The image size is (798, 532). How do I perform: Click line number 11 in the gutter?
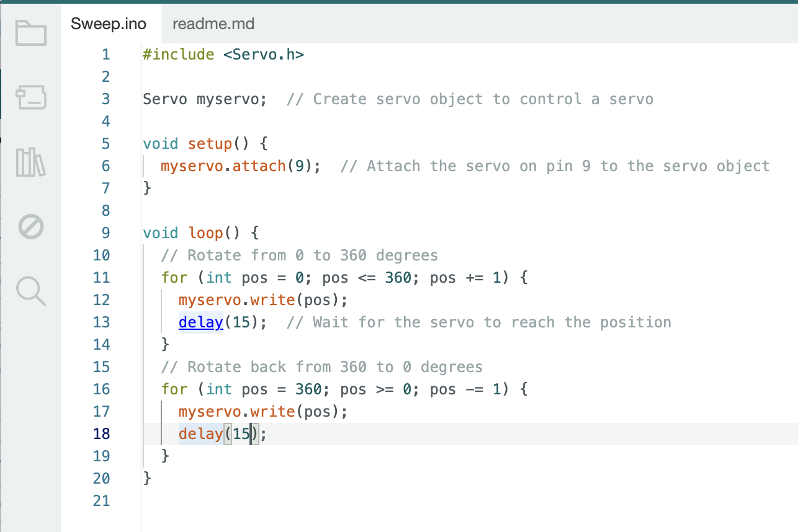pyautogui.click(x=102, y=278)
